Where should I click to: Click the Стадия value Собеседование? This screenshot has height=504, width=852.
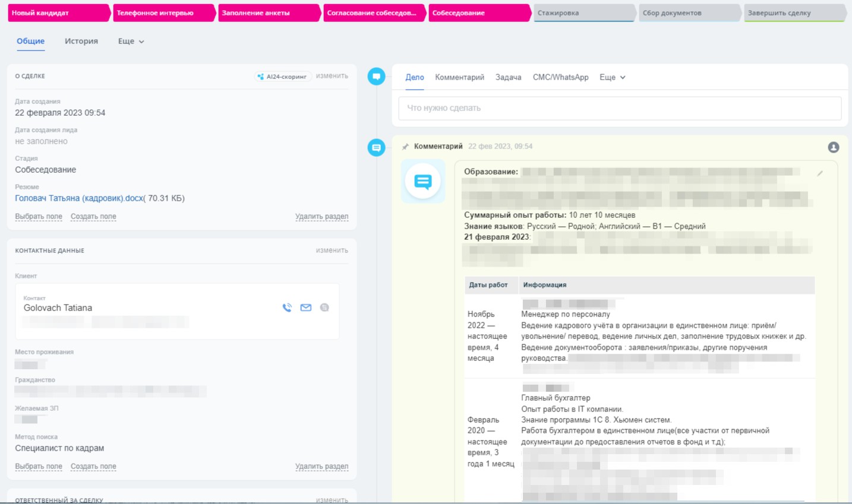pyautogui.click(x=45, y=170)
